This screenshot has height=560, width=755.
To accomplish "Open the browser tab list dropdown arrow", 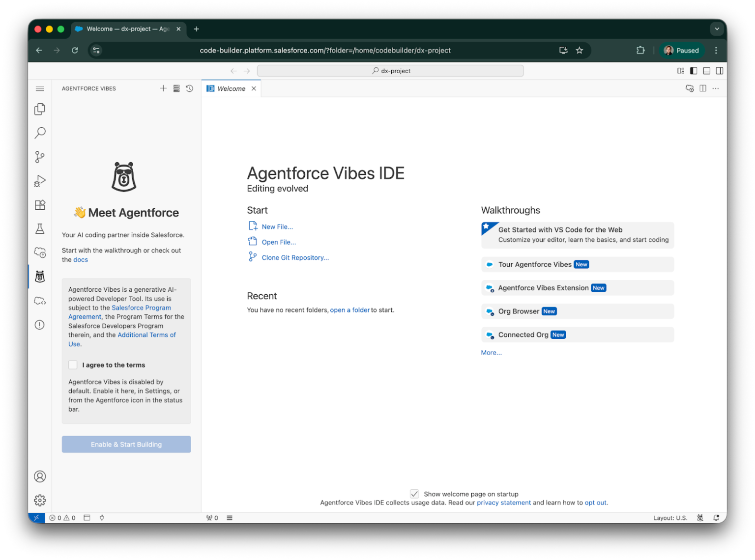I will tap(717, 29).
